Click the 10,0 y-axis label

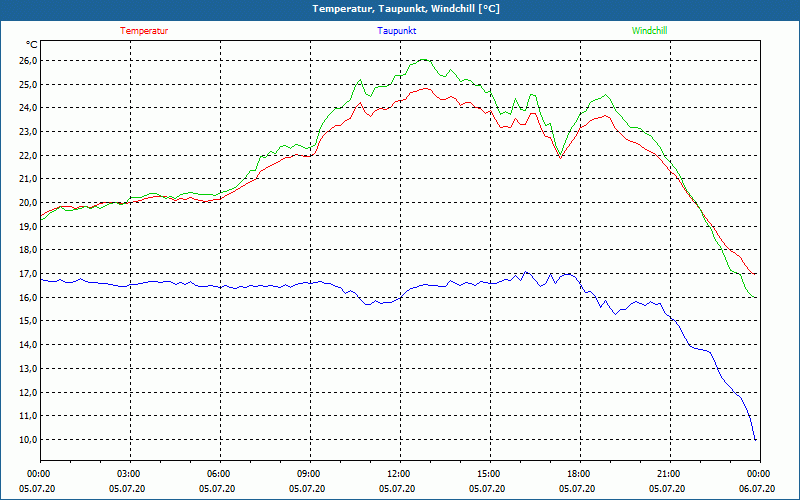click(28, 439)
